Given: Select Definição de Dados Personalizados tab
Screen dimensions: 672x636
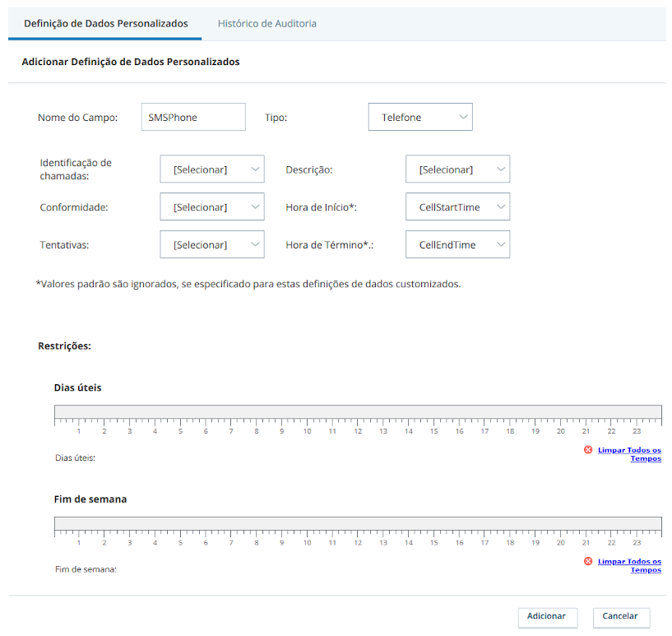Looking at the screenshot, I should click(106, 24).
